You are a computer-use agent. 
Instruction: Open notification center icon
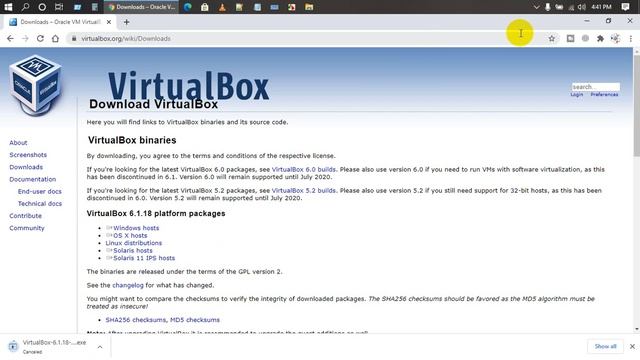625,7
